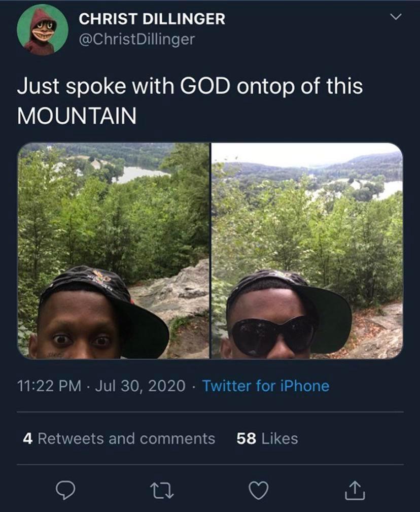
Task: Click the CHRIST DILLINGER display name
Action: pyautogui.click(x=152, y=19)
